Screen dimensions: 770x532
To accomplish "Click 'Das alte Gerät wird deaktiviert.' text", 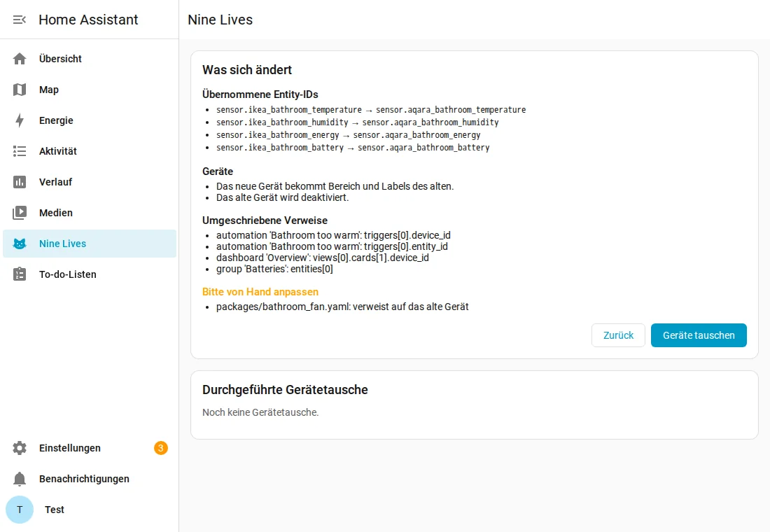I will 282,197.
